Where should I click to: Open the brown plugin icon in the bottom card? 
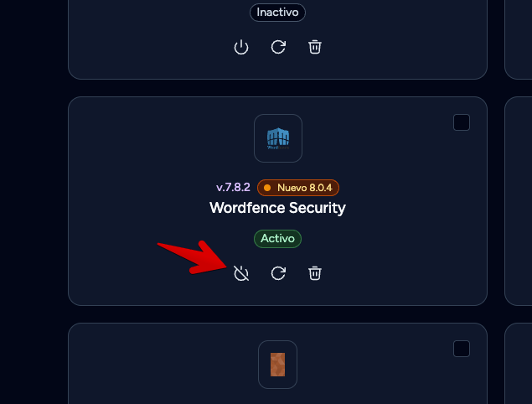(x=277, y=365)
